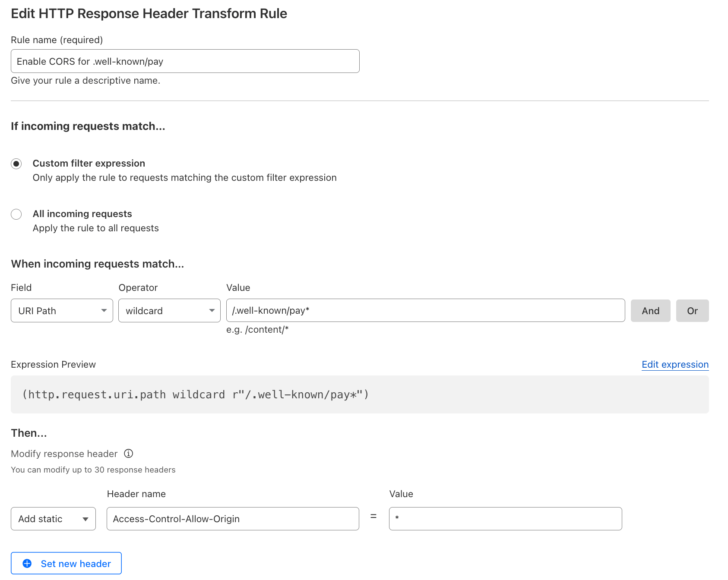728x580 pixels.
Task: Enable the All incoming requests radio button
Action: pos(16,214)
